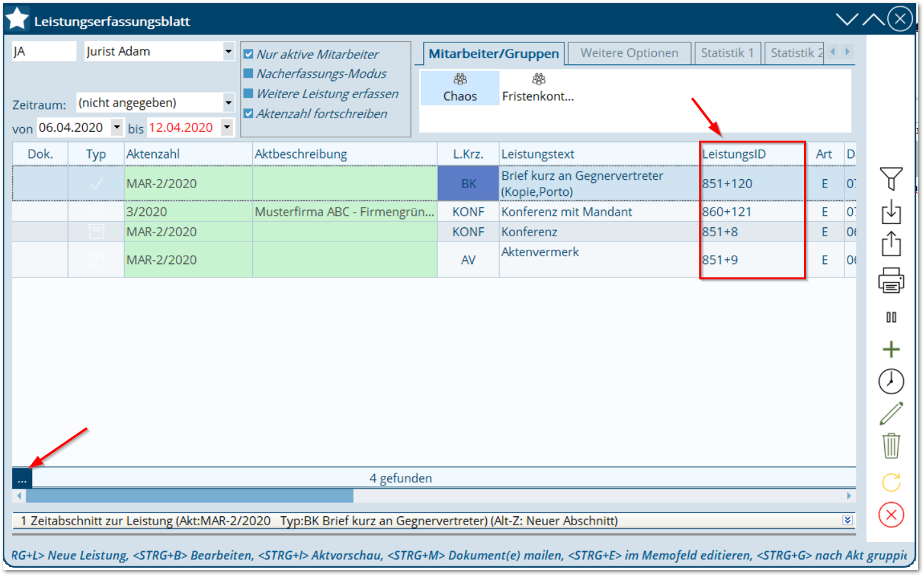Click the von date field 06.04.2020
This screenshot has width=924, height=576.
[73, 127]
